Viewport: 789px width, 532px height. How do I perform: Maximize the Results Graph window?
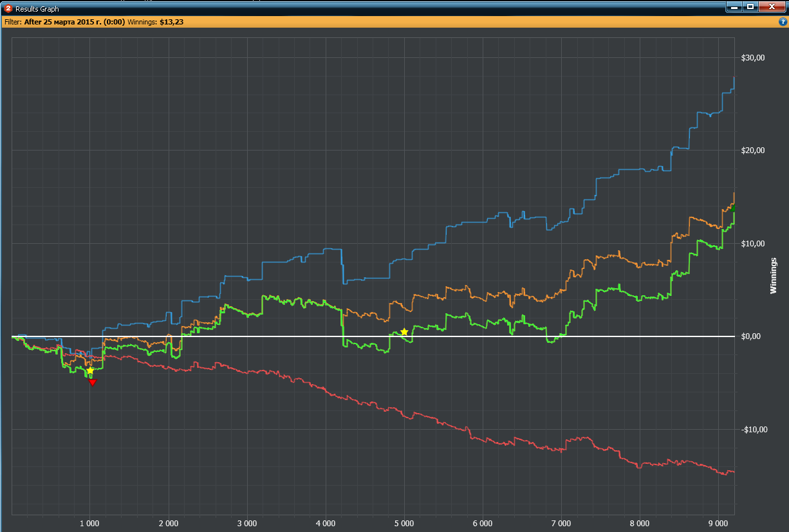[x=750, y=6]
